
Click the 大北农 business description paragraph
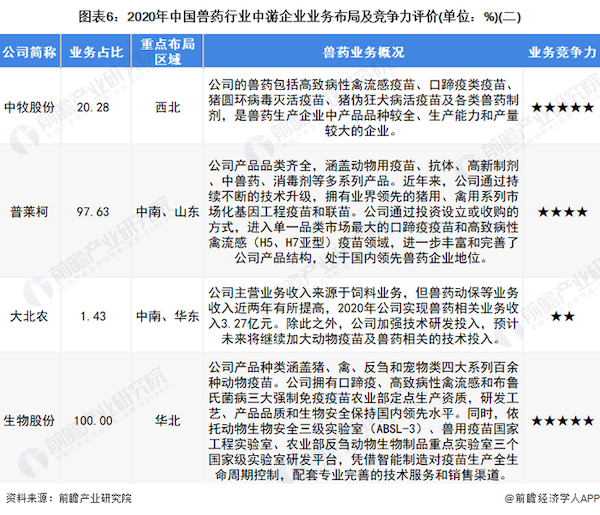[x=364, y=316]
